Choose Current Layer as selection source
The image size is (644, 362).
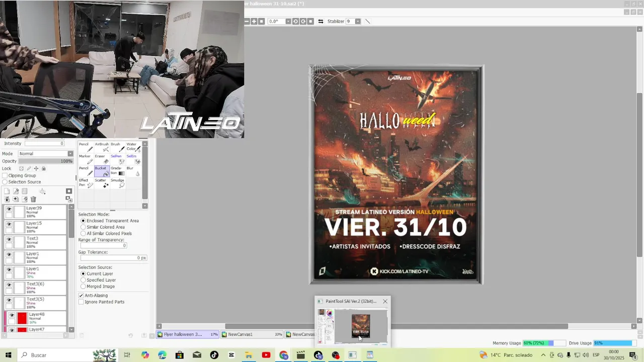[x=83, y=274]
